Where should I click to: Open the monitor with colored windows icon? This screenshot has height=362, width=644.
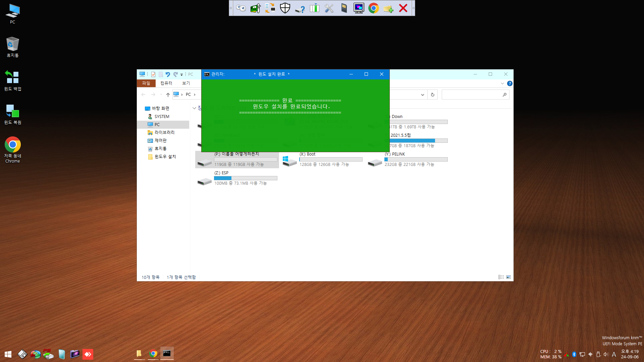tap(359, 8)
